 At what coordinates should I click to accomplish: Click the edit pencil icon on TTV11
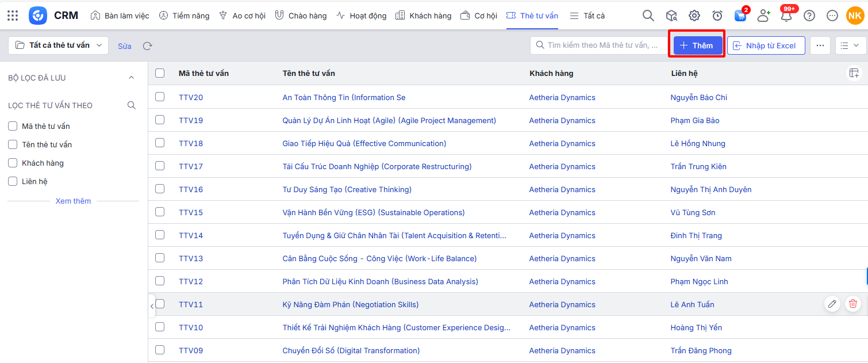(x=832, y=304)
